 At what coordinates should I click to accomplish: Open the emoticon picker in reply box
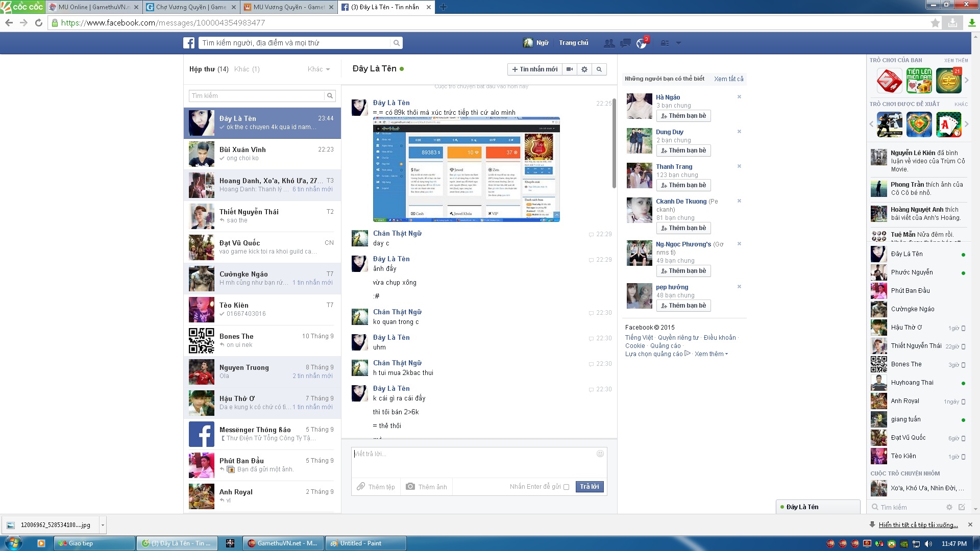click(x=600, y=454)
